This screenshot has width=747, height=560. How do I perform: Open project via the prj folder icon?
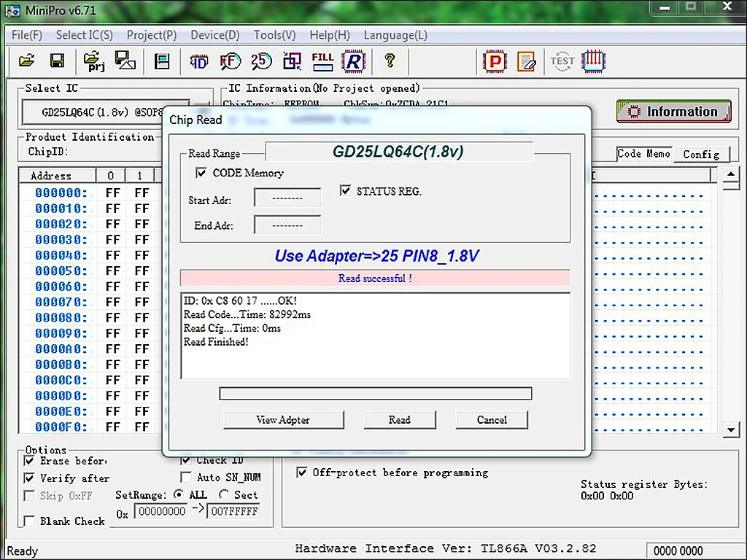(94, 61)
